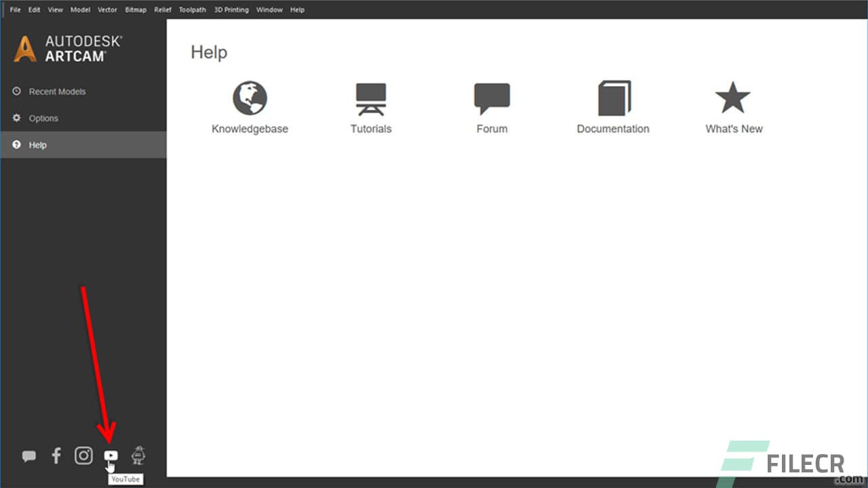Image resolution: width=868 pixels, height=488 pixels.
Task: Open the Relief menu
Action: [162, 9]
